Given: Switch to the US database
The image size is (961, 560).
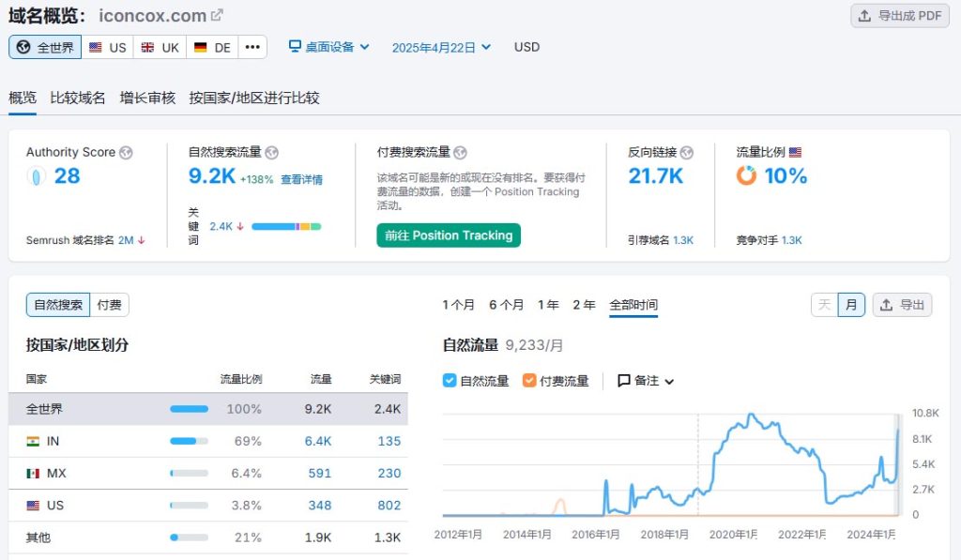Looking at the screenshot, I should (x=107, y=47).
